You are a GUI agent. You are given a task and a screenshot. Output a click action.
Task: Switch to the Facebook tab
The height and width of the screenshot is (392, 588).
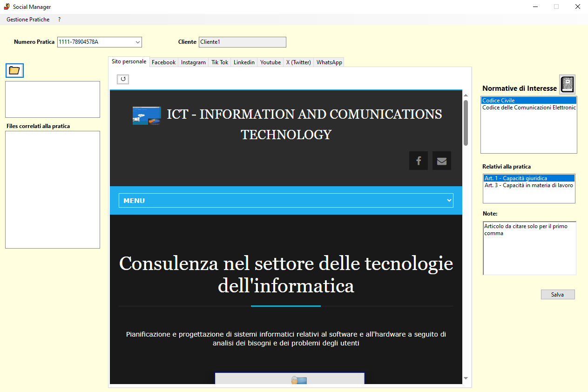[164, 62]
